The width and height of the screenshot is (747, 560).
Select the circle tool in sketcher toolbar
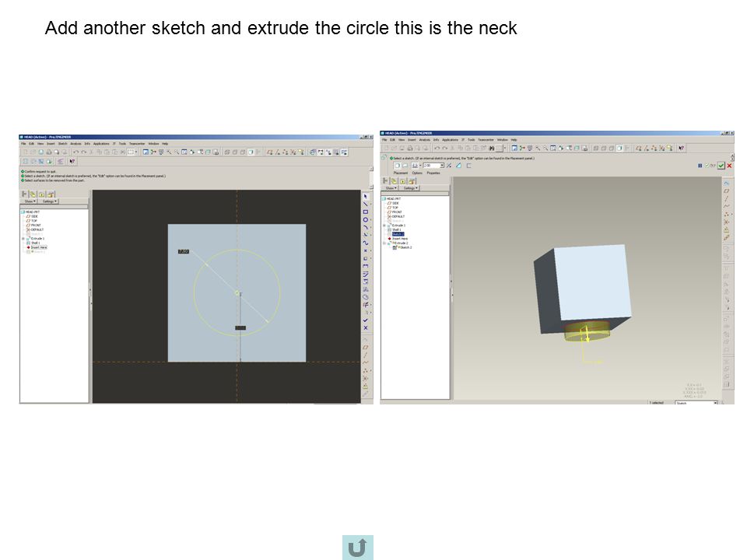366,219
